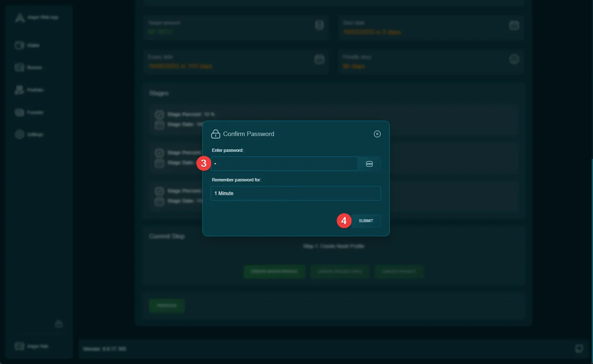This screenshot has width=593, height=364.
Task: Click the GitHub icon in the footer
Action: pos(579,349)
